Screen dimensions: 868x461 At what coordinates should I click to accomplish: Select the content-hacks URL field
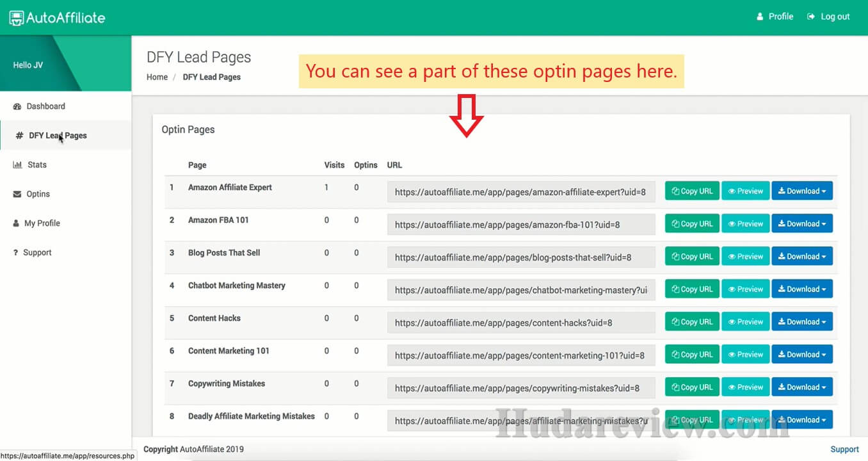coord(521,322)
